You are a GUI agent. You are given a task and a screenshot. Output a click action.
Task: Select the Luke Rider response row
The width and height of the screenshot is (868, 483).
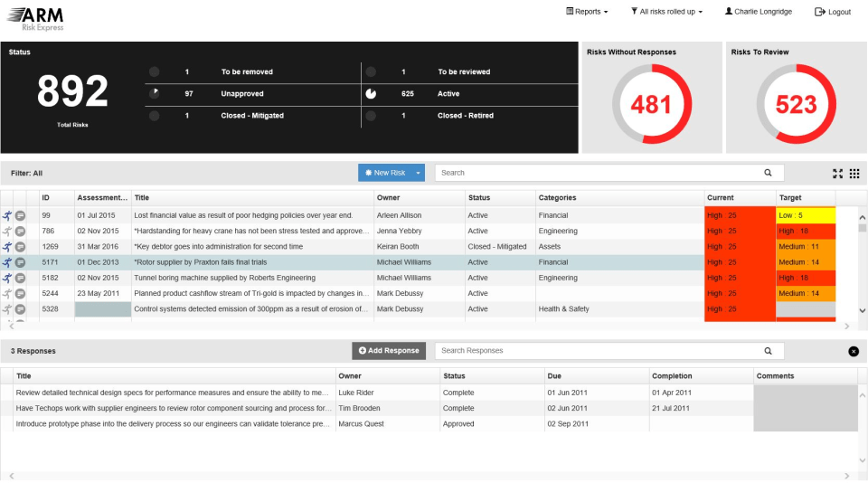(x=429, y=393)
